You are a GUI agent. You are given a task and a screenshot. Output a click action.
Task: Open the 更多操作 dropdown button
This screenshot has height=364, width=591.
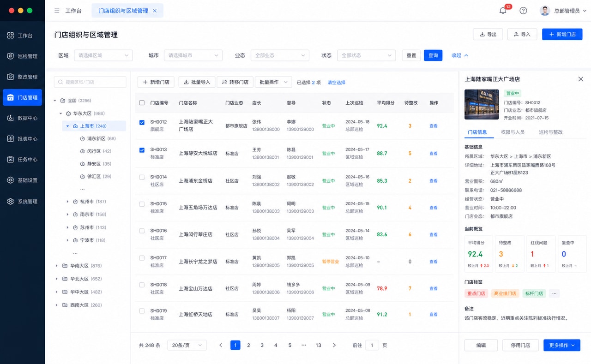(x=562, y=345)
